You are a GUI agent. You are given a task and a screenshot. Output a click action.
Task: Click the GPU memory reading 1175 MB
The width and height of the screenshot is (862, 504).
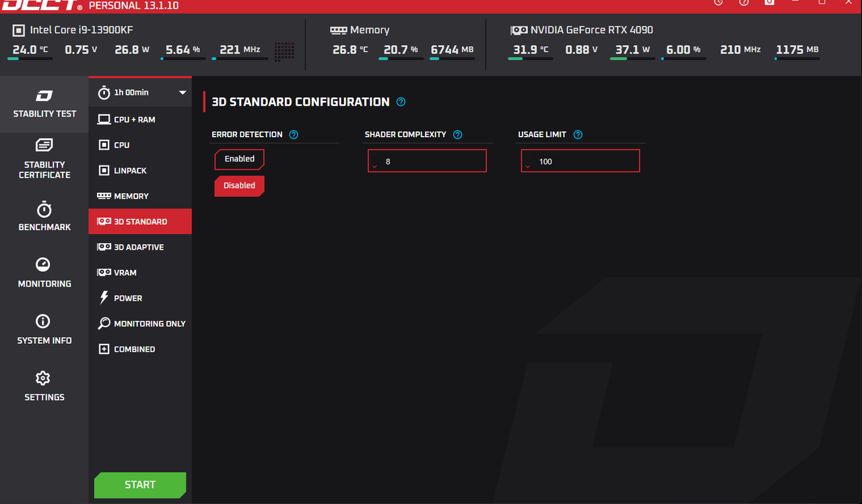click(797, 50)
